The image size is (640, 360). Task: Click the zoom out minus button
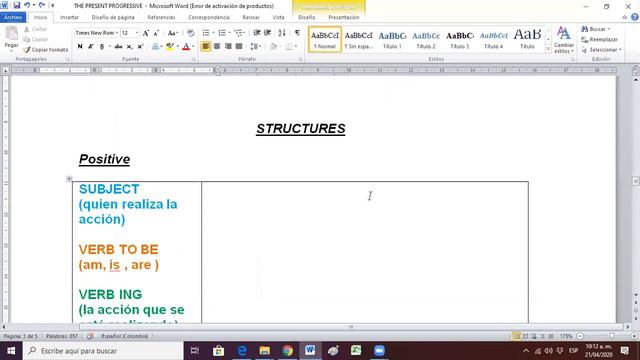pyautogui.click(x=580, y=336)
